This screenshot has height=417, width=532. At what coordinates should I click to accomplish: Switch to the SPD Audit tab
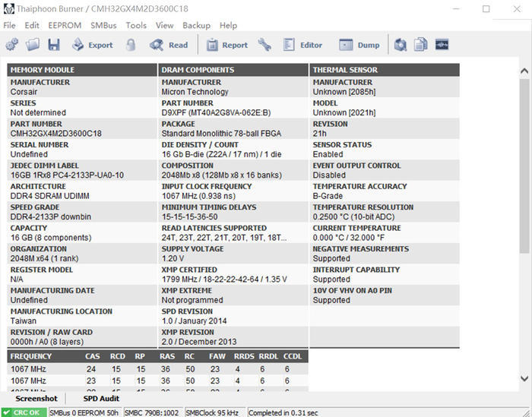tap(101, 398)
